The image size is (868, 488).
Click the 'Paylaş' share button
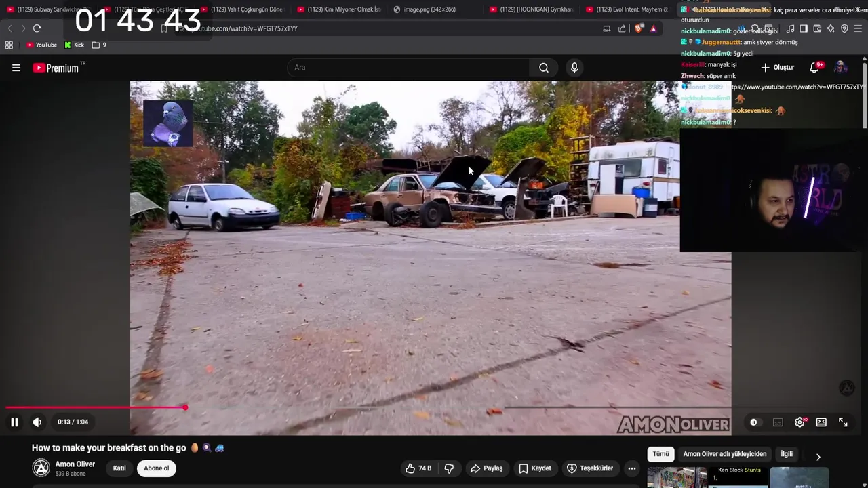[486, 468]
